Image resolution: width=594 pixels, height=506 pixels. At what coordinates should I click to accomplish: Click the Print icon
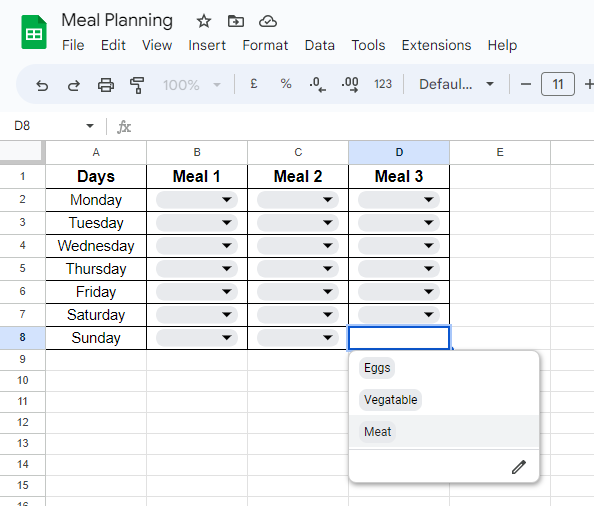(106, 85)
